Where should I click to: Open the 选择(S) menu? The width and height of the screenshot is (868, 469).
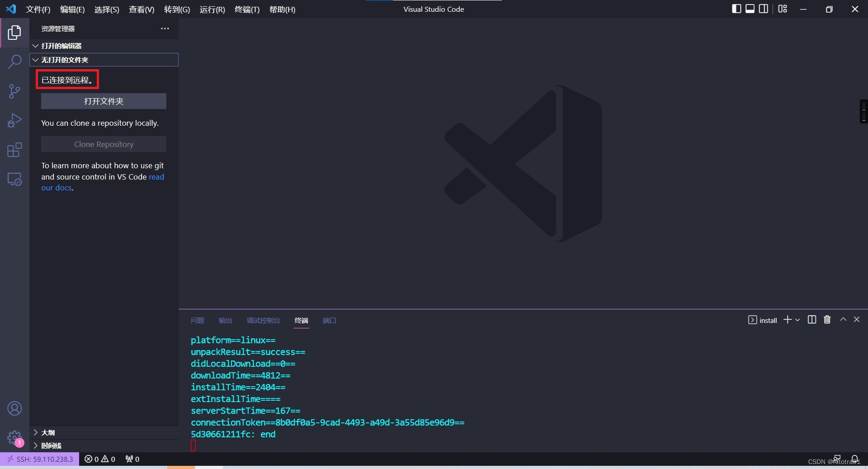click(107, 9)
